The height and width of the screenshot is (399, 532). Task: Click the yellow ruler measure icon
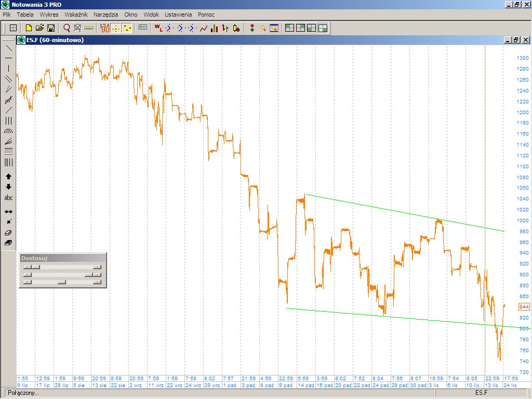click(x=88, y=28)
